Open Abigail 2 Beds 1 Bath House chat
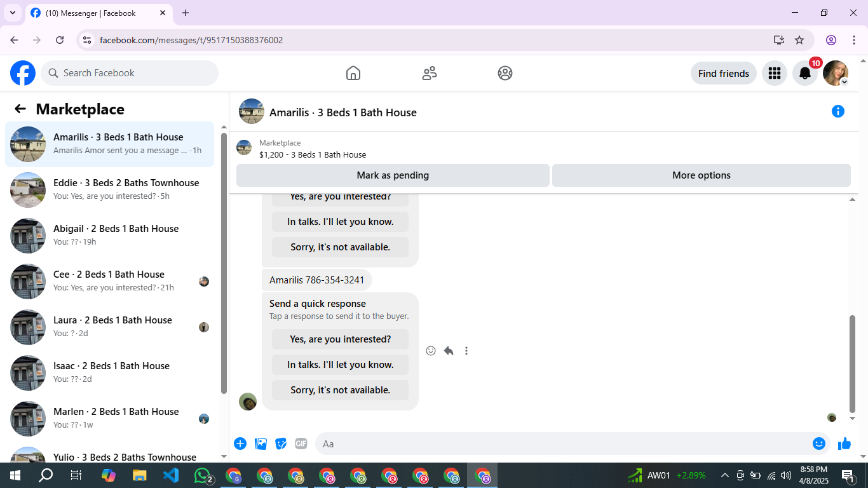868x488 pixels. 110,236
